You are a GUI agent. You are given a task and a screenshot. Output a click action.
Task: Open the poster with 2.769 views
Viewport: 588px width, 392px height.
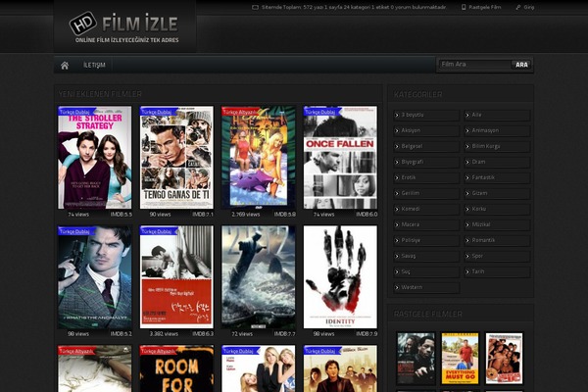pyautogui.click(x=259, y=158)
